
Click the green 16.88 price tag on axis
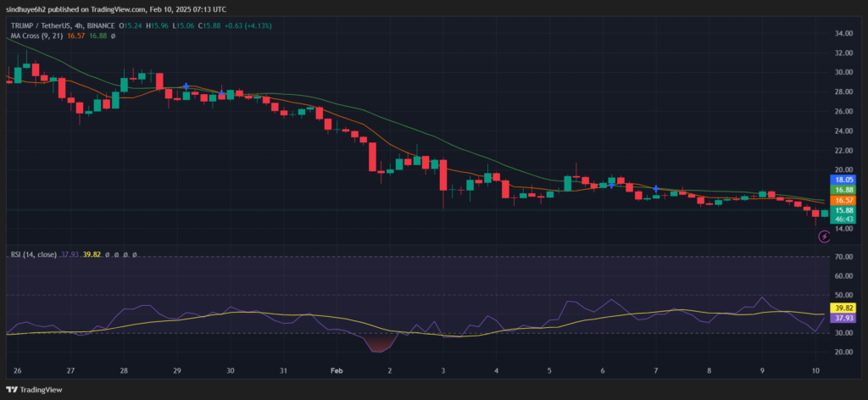point(843,190)
